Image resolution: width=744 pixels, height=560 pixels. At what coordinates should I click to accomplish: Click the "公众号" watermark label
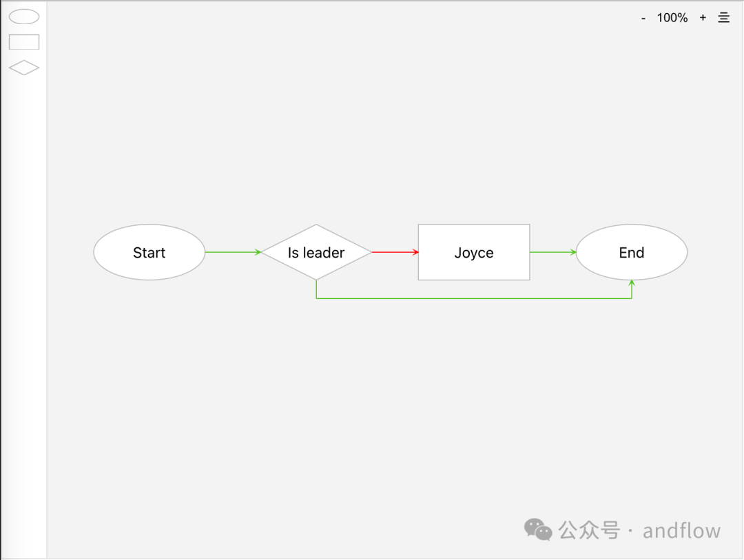(589, 530)
